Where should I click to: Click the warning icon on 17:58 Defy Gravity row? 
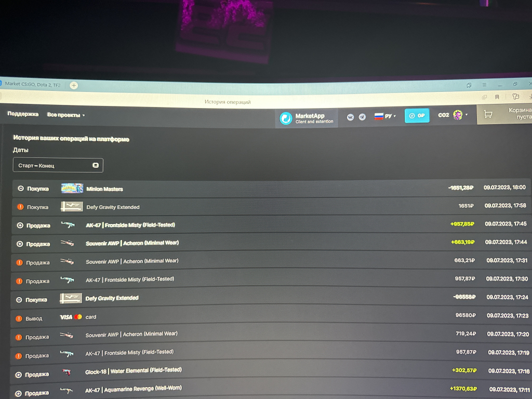[x=20, y=207]
